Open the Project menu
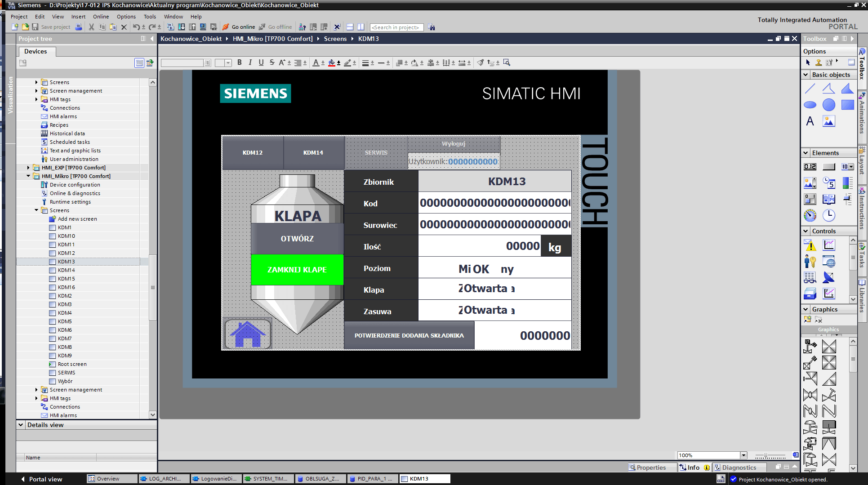 [x=19, y=17]
